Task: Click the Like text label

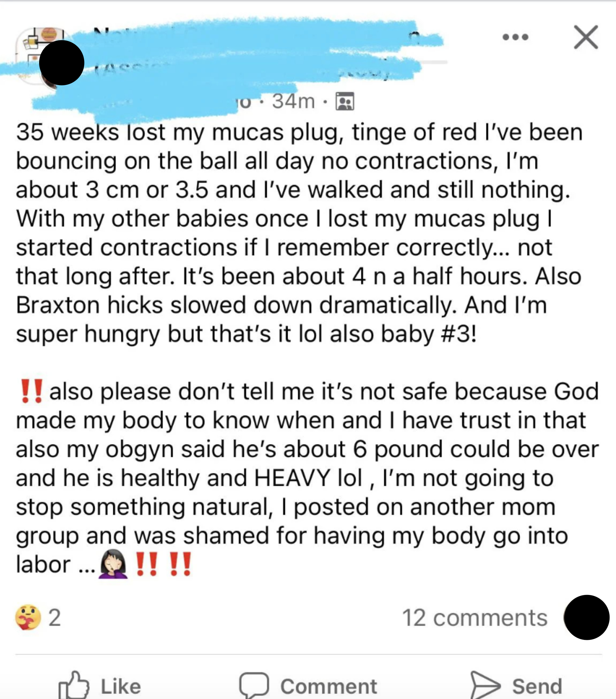Action: [120, 686]
